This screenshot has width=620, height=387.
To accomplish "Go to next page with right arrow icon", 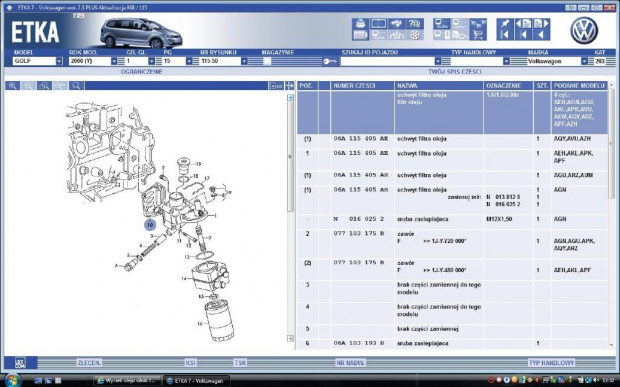I will 542,24.
